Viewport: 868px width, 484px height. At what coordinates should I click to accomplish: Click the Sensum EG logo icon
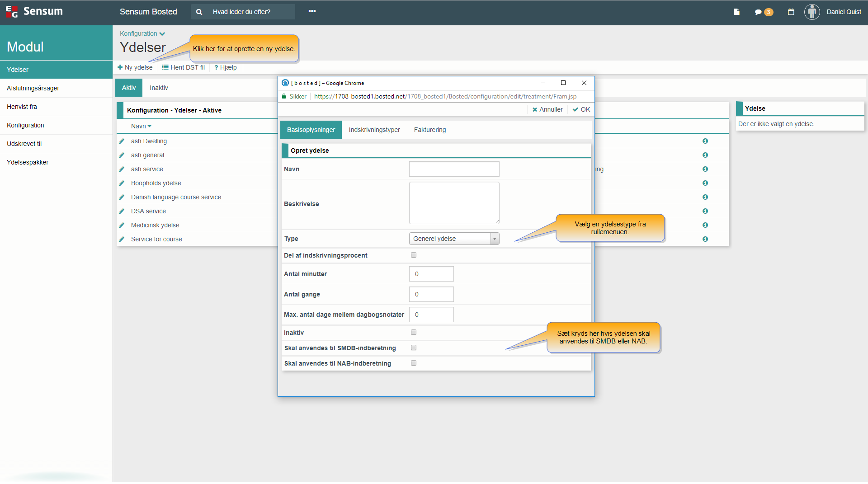tap(12, 12)
